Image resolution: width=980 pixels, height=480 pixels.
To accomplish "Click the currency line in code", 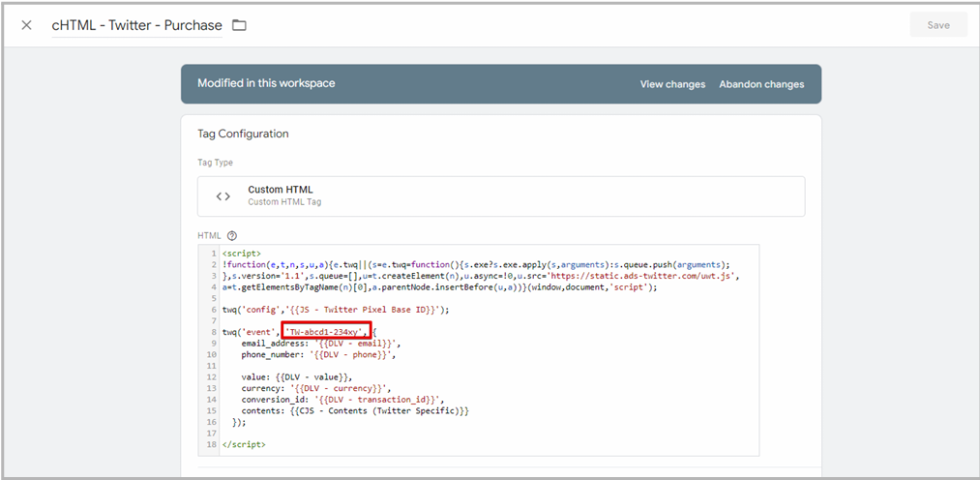I will [x=317, y=388].
